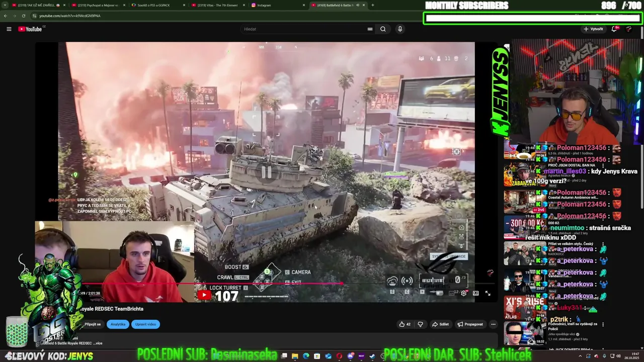Switch to the 'TAK UŽ MĚ ZAVŘELI' tab
The width and height of the screenshot is (644, 362).
(x=39, y=5)
